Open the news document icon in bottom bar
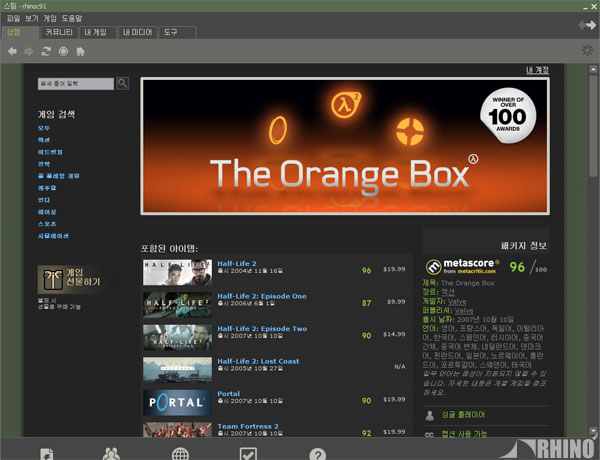Image resolution: width=600 pixels, height=460 pixels. click(47, 454)
